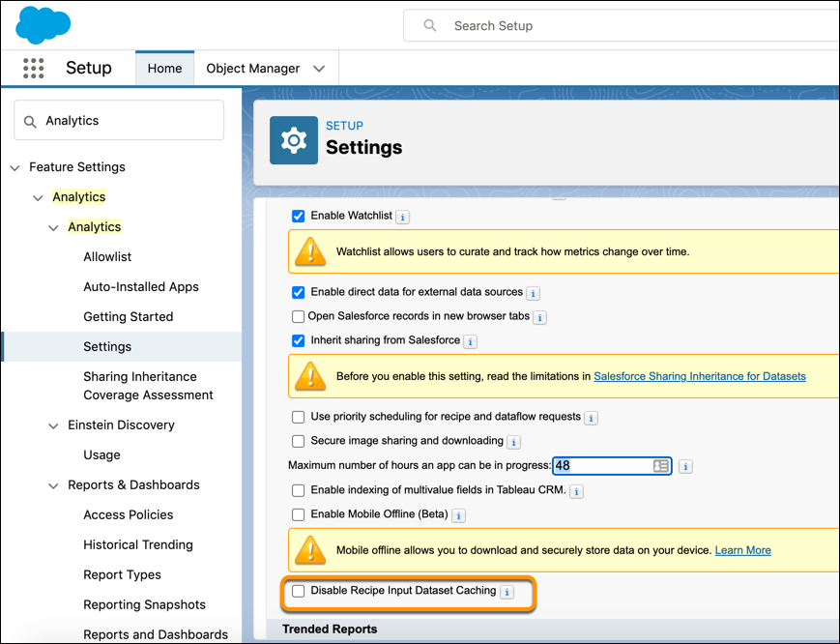Click the Setup app name label
Image resolution: width=840 pixels, height=644 pixels.
point(88,68)
